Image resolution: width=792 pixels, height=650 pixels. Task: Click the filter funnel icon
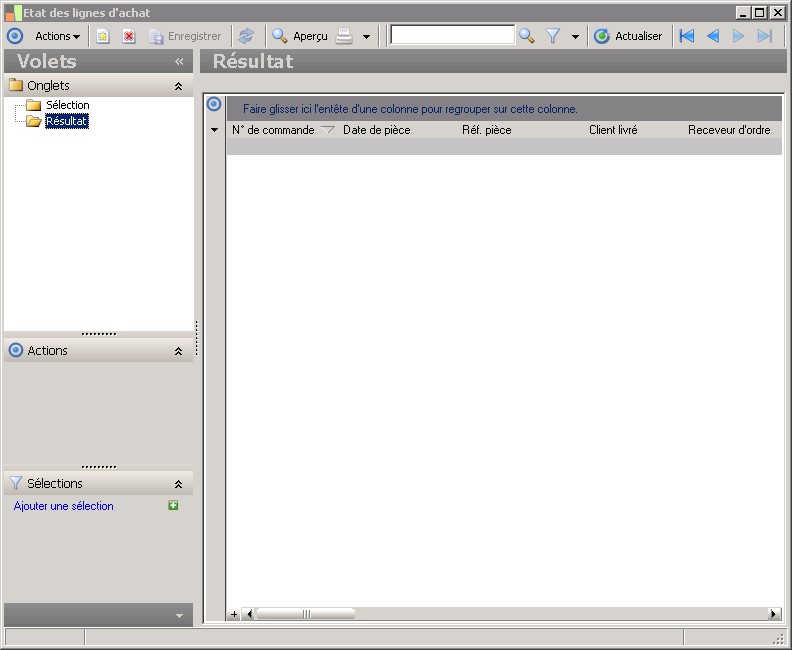tap(553, 36)
